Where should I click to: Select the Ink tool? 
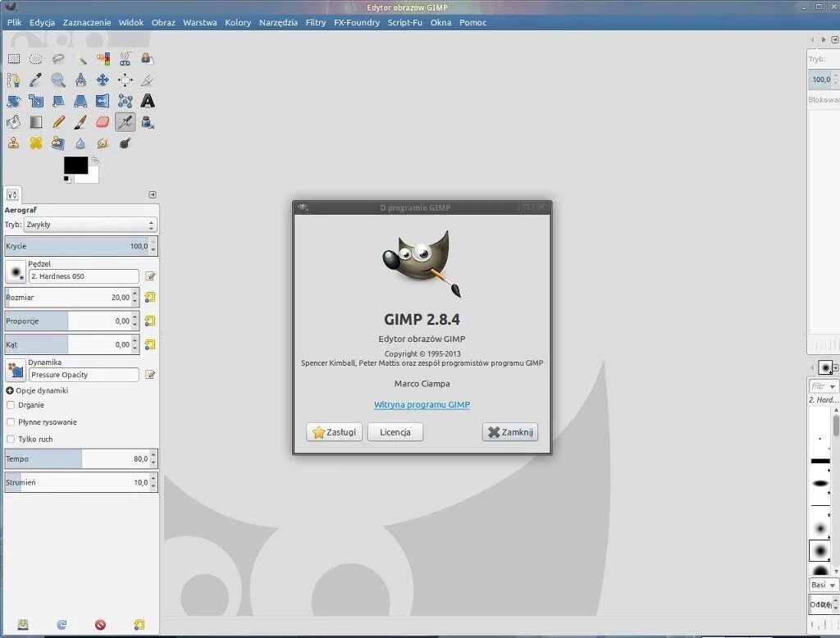pyautogui.click(x=148, y=122)
